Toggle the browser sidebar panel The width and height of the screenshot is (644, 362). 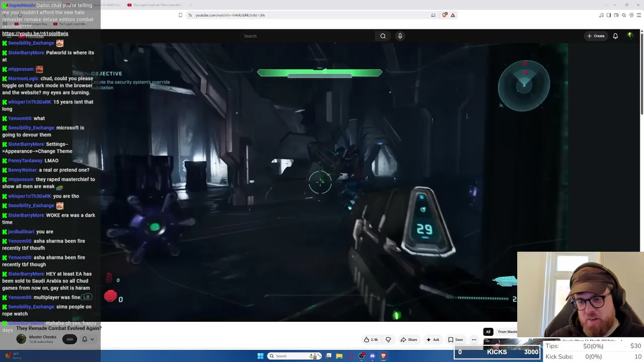point(609,15)
